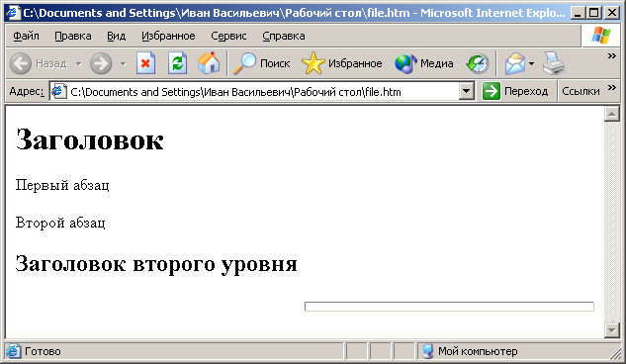Click the Мой компьютер zone text
The height and width of the screenshot is (364, 626).
[478, 351]
